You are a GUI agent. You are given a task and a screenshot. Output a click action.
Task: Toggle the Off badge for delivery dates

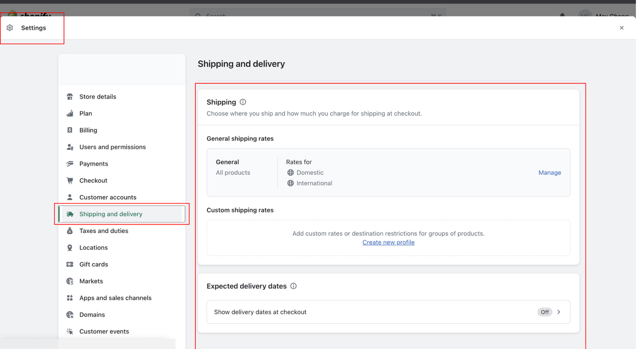544,312
